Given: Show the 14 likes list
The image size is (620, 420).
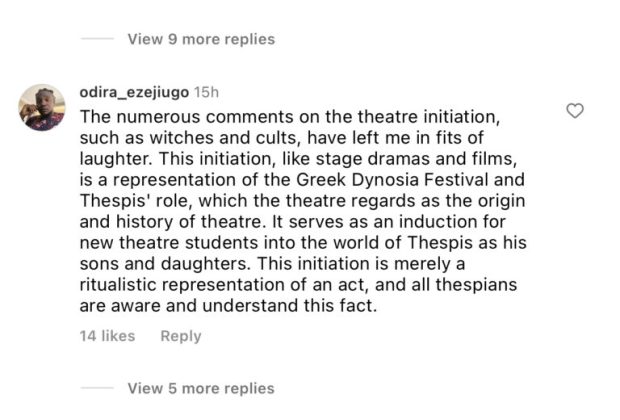Looking at the screenshot, I should pos(107,336).
